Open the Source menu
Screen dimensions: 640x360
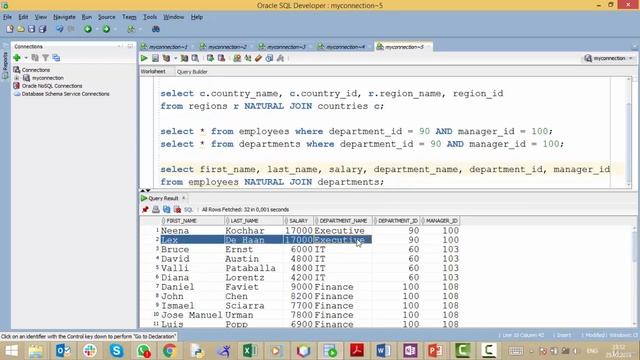tap(107, 17)
